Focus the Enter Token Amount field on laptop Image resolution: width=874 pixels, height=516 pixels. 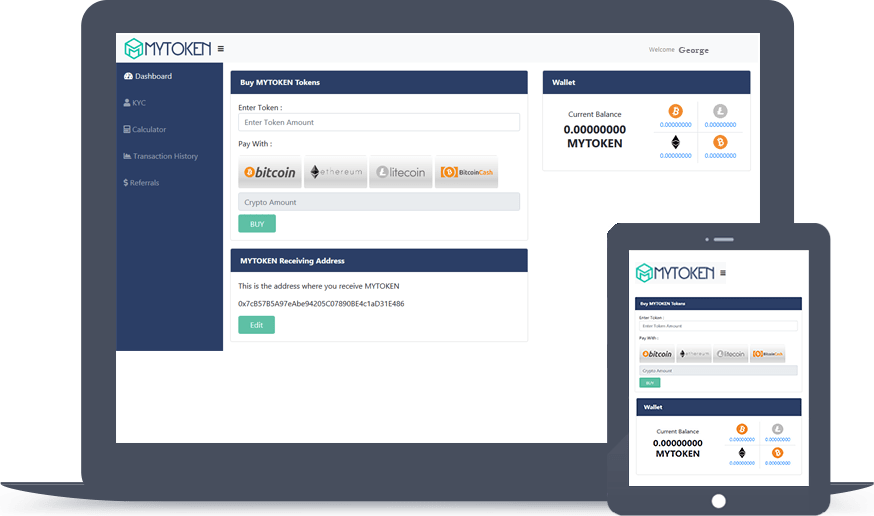coord(378,122)
